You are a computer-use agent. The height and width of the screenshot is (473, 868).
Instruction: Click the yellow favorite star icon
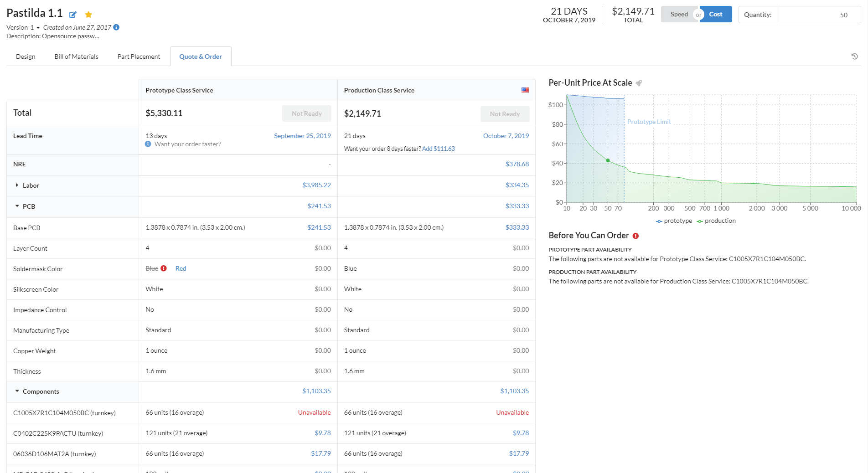click(x=88, y=15)
